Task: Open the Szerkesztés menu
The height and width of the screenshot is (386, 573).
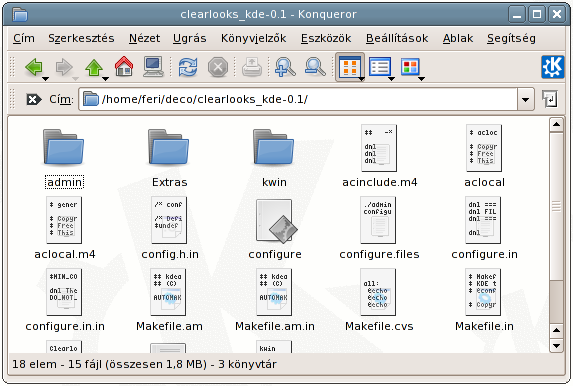Action: click(81, 38)
